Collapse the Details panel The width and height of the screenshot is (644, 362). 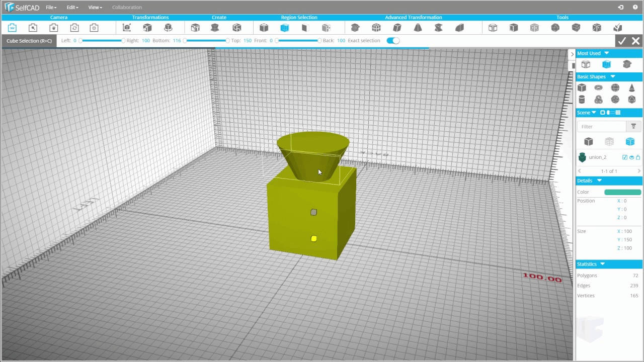(599, 180)
